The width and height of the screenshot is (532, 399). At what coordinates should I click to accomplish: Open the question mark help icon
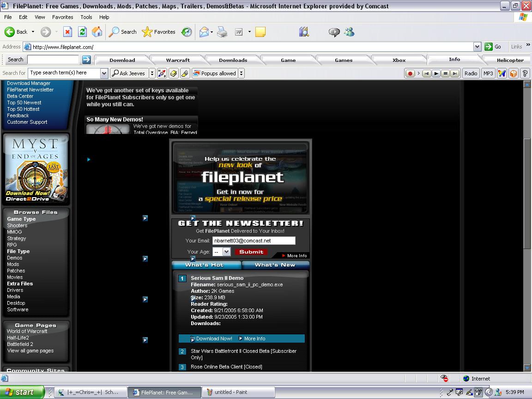525,73
